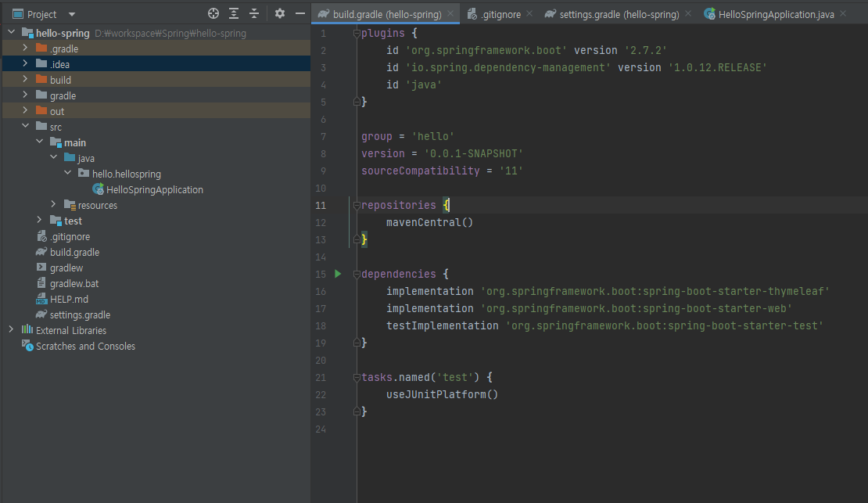Image resolution: width=868 pixels, height=503 pixels.
Task: Select the .gradle folder icon
Action: 41,48
